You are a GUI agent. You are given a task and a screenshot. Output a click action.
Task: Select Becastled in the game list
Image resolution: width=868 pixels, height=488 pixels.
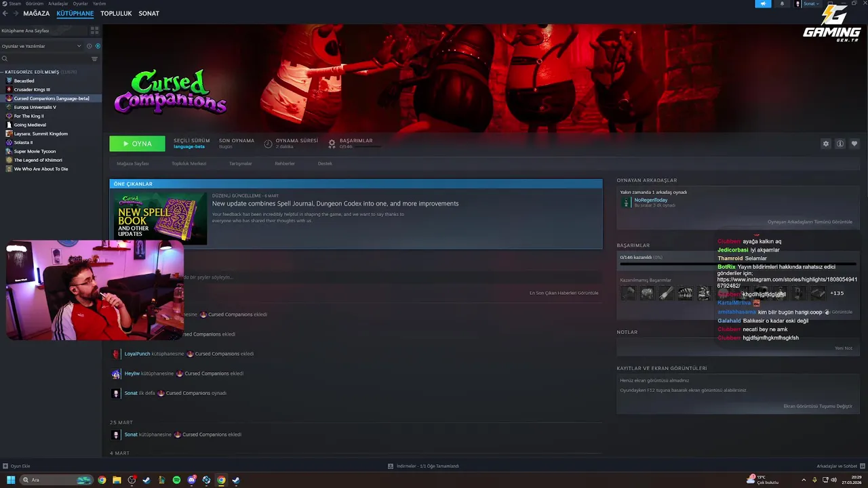coord(51,81)
